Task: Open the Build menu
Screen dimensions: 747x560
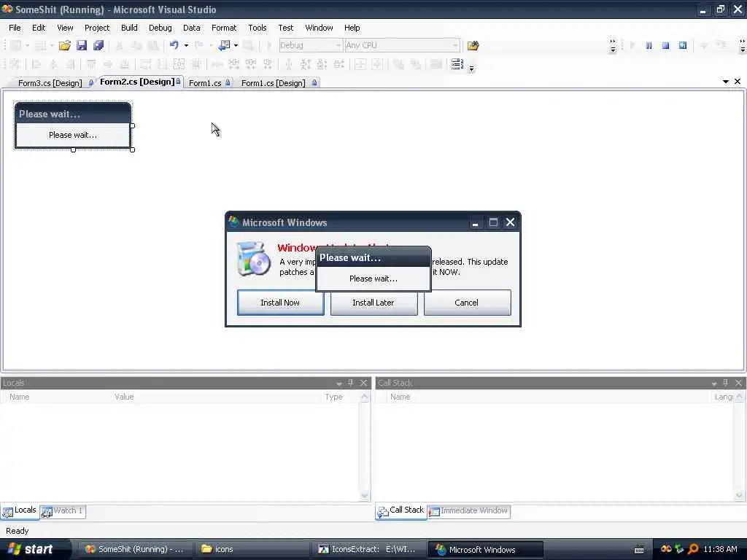Action: coord(129,28)
